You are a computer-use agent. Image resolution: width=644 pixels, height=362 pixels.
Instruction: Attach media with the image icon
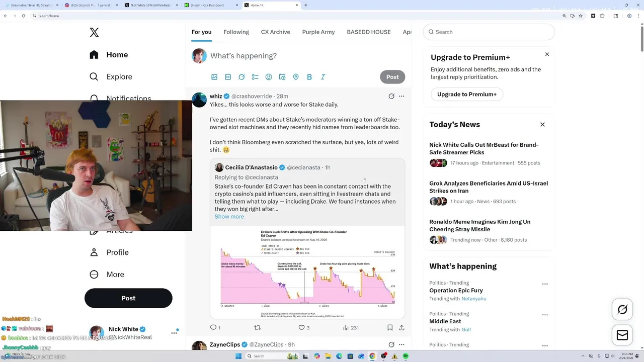[x=214, y=77]
